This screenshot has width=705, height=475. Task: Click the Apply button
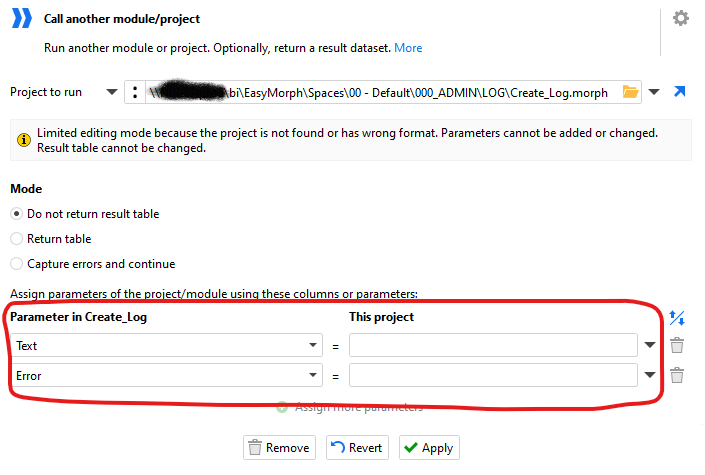tap(429, 448)
